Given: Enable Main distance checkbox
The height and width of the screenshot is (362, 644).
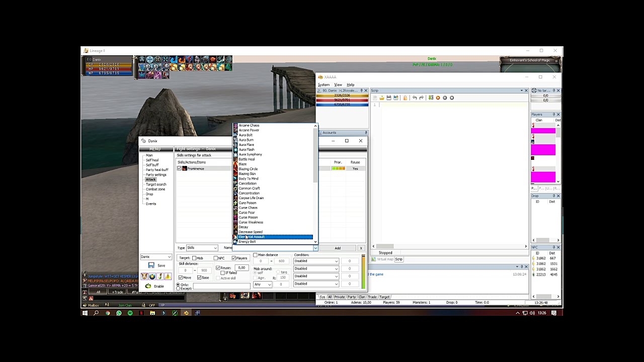Looking at the screenshot, I should point(255,255).
